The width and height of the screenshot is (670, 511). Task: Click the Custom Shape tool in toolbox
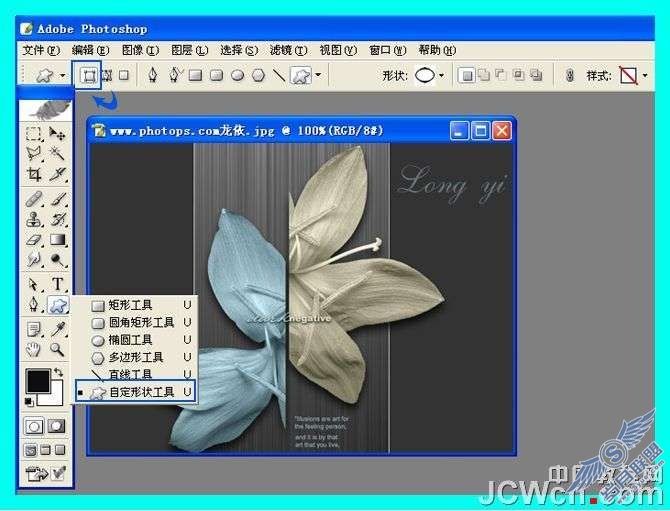pyautogui.click(x=58, y=305)
